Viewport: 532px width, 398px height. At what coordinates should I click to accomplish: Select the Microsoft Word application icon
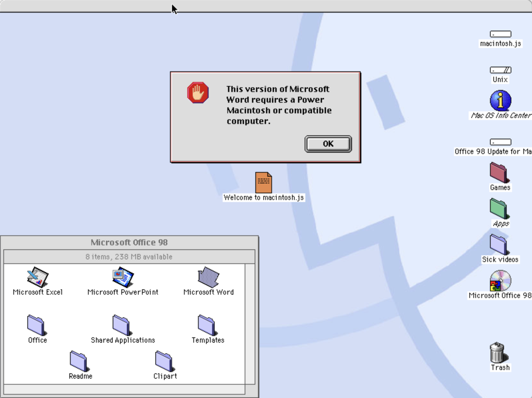pyautogui.click(x=208, y=277)
